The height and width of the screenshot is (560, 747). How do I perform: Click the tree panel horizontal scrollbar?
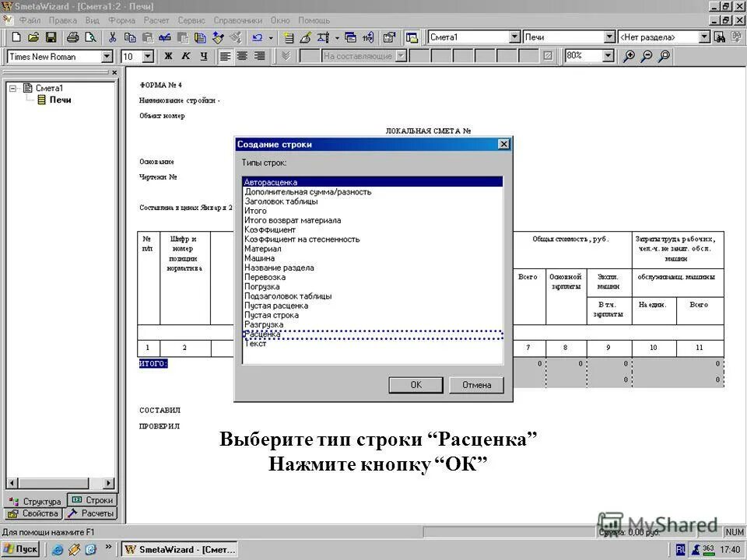pyautogui.click(x=61, y=483)
